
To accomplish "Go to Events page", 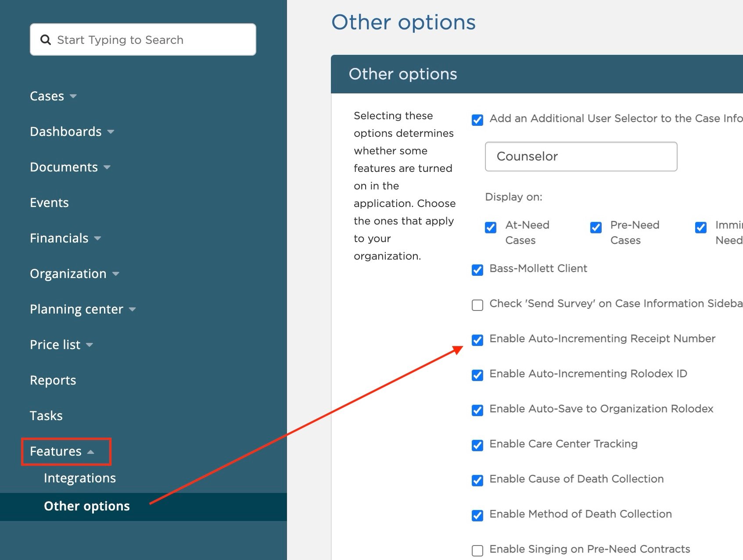I will tap(49, 203).
